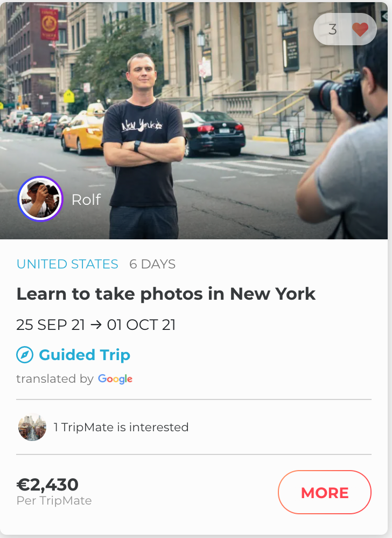Click the compass icon beside Guided Trip
This screenshot has width=392, height=538.
25,355
